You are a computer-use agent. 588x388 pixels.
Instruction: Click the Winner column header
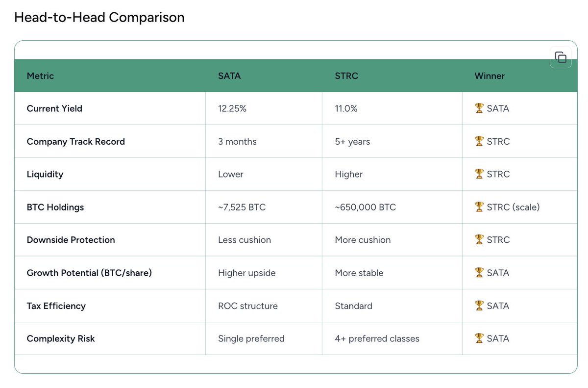click(x=490, y=76)
